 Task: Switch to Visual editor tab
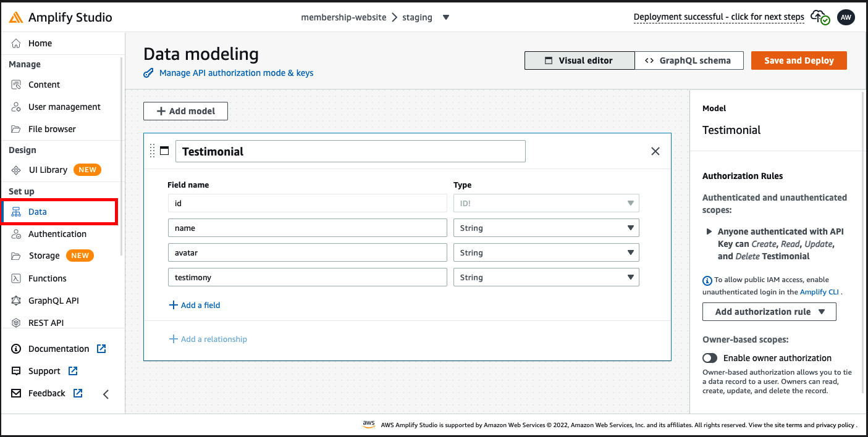pyautogui.click(x=579, y=60)
